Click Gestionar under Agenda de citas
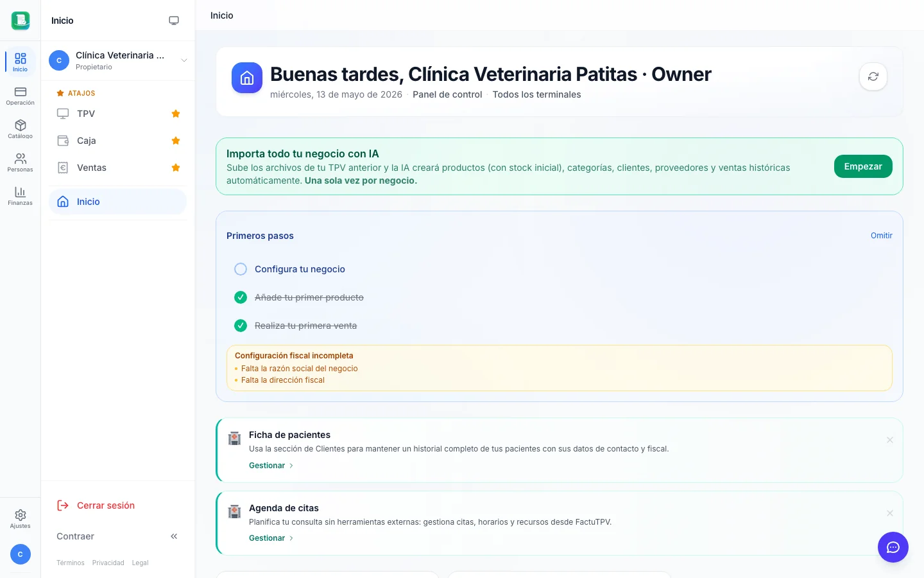The height and width of the screenshot is (578, 924). 267,538
